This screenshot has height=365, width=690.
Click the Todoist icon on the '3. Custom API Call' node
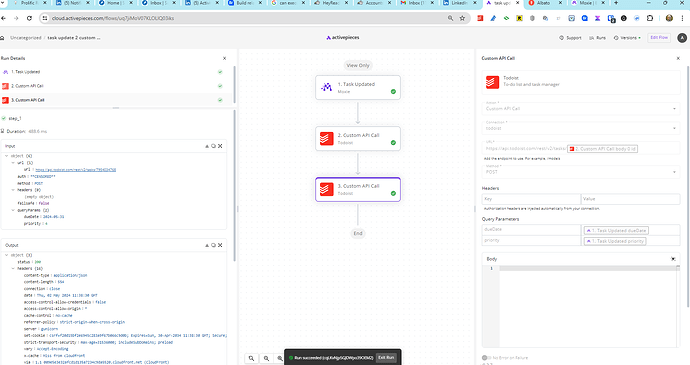click(326, 189)
